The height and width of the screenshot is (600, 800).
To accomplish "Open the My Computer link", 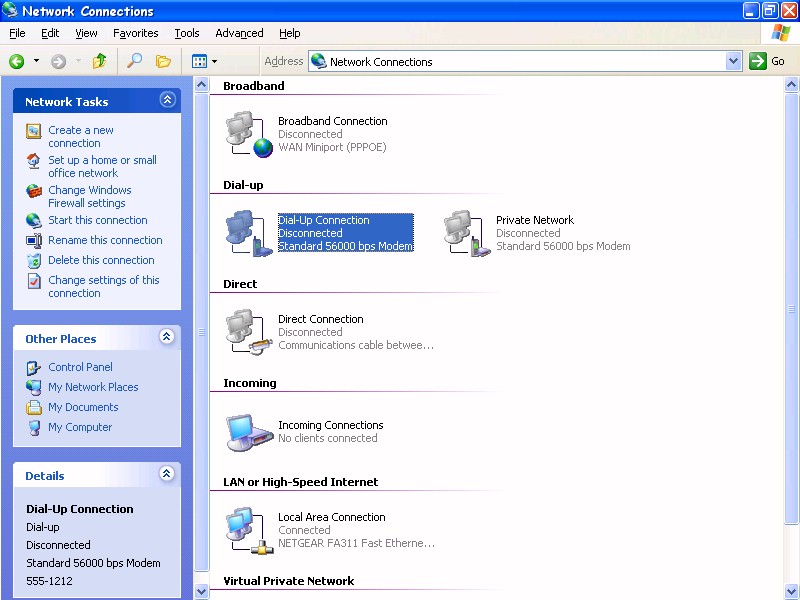I will (80, 427).
